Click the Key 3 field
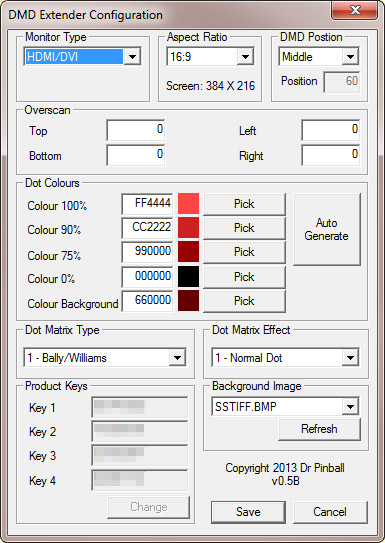This screenshot has height=543, width=385. tap(140, 456)
